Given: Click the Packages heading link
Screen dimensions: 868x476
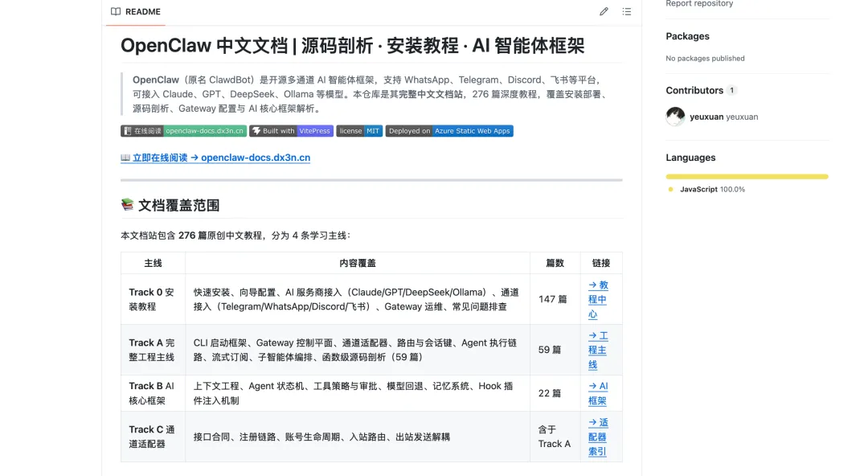Looking at the screenshot, I should pos(687,36).
